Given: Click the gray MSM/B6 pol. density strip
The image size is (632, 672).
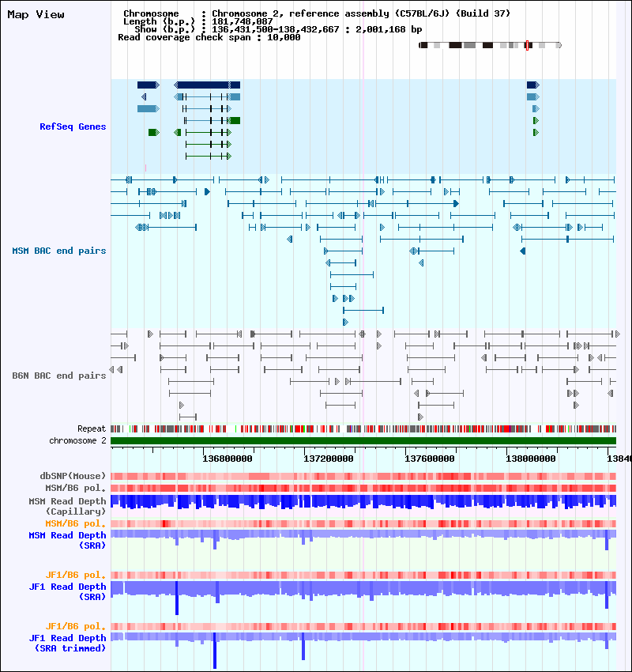Looking at the screenshot, I should 363,488.
